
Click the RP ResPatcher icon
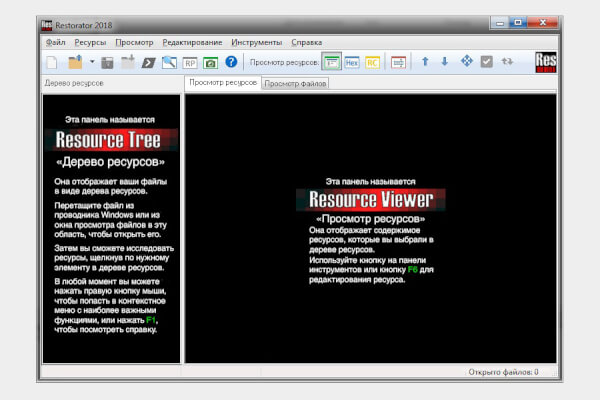[190, 63]
